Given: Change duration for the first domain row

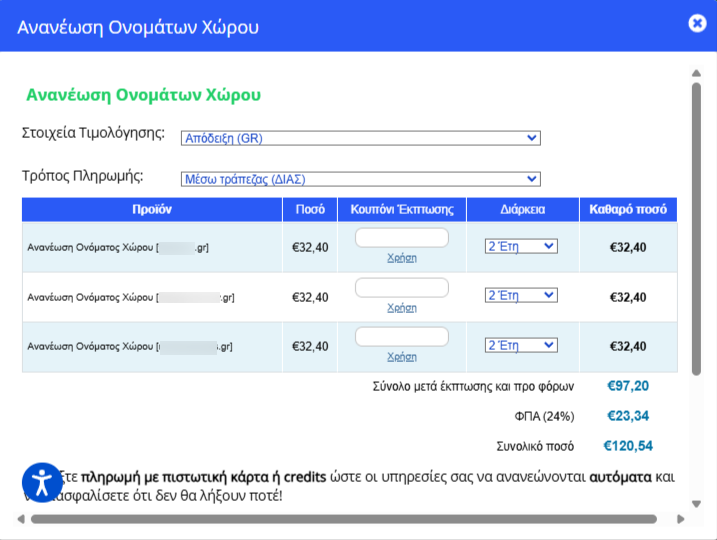Looking at the screenshot, I should [520, 246].
